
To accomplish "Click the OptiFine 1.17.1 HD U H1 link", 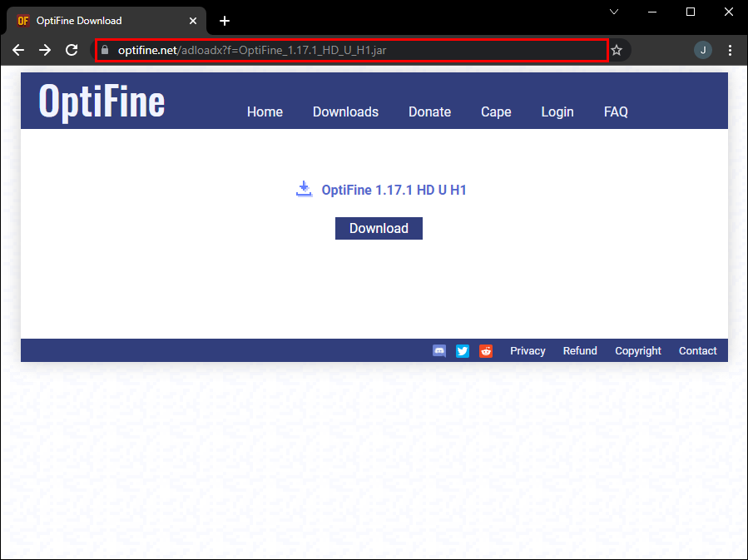I will pyautogui.click(x=394, y=190).
